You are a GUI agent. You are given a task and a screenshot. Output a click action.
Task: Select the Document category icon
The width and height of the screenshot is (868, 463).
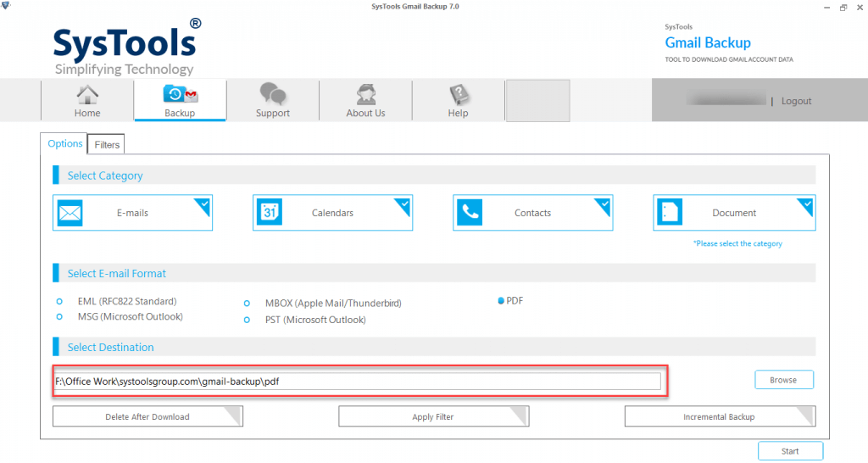pyautogui.click(x=670, y=213)
